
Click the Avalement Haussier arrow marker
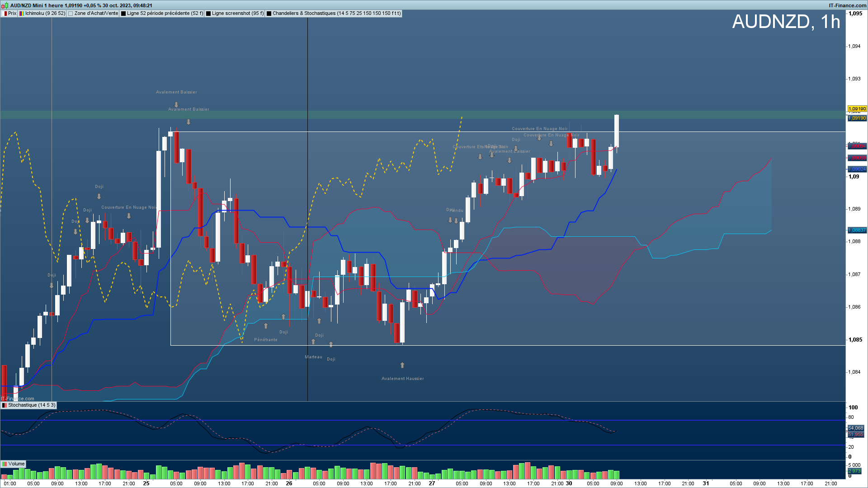pos(402,365)
